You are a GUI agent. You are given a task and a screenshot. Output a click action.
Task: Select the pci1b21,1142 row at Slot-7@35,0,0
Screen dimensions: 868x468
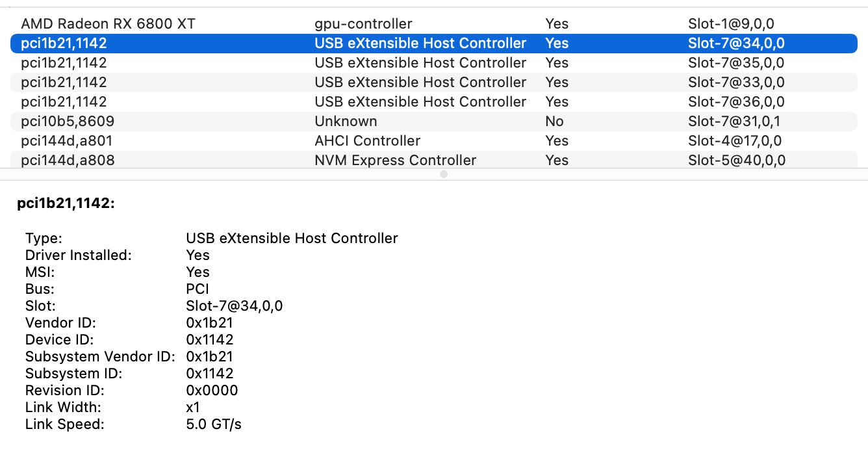pyautogui.click(x=64, y=63)
